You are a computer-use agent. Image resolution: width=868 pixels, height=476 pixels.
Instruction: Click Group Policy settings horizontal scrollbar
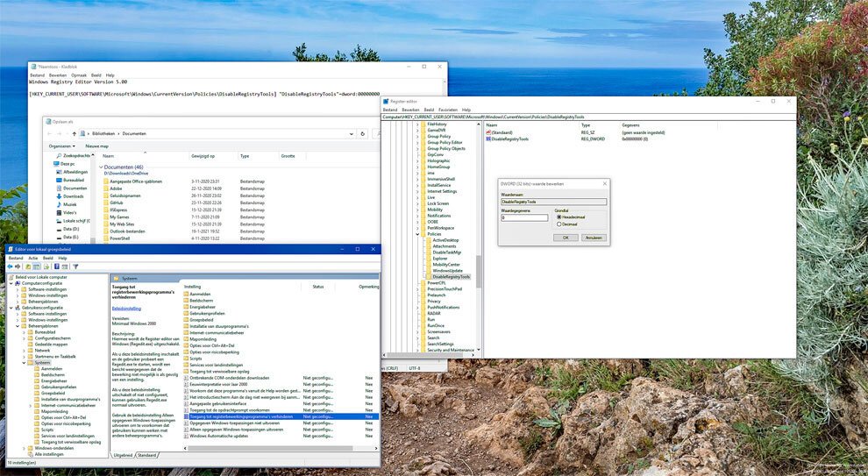[271, 448]
